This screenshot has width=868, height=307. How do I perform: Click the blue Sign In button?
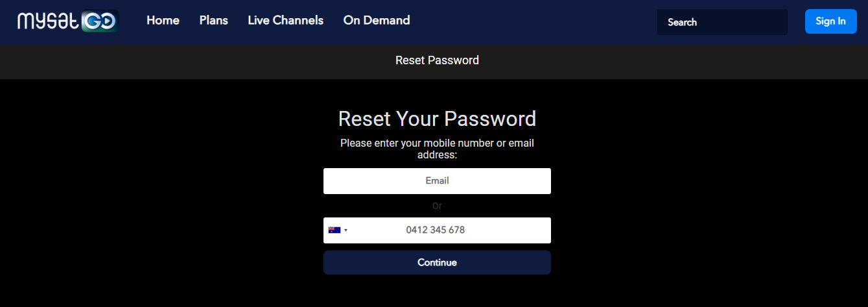(x=830, y=21)
